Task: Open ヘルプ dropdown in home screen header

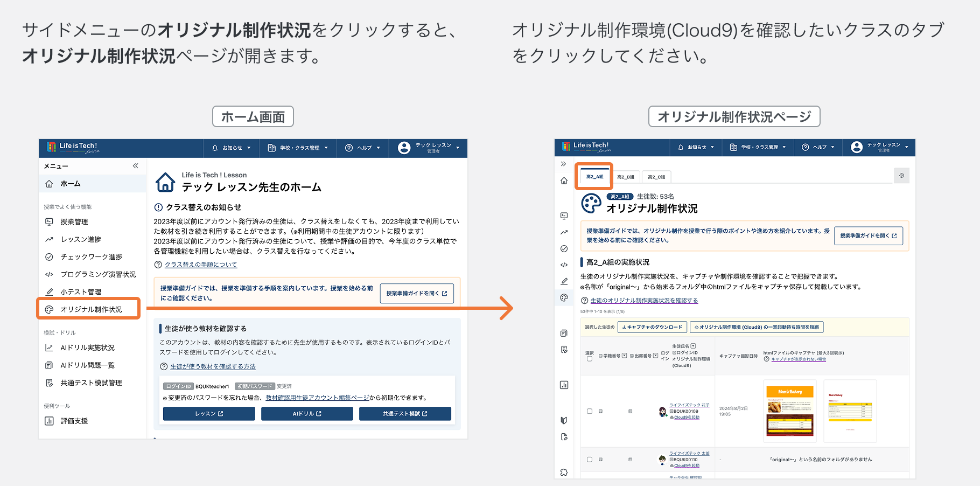Action: coord(363,148)
